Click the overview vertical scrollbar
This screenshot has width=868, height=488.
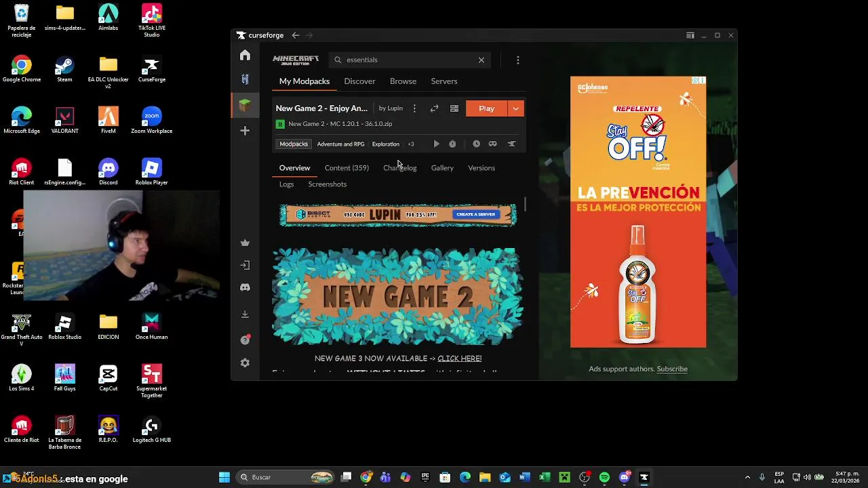pos(525,204)
